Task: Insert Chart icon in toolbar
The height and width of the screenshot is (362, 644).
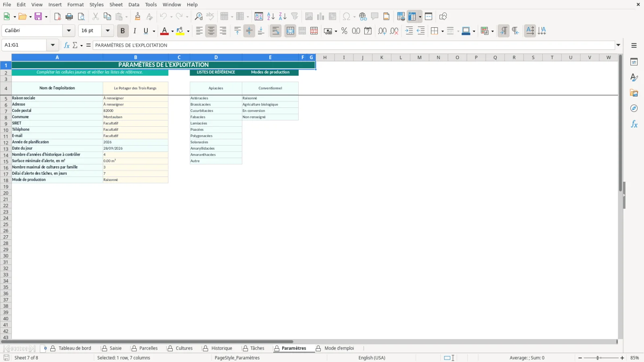Action: [320, 16]
